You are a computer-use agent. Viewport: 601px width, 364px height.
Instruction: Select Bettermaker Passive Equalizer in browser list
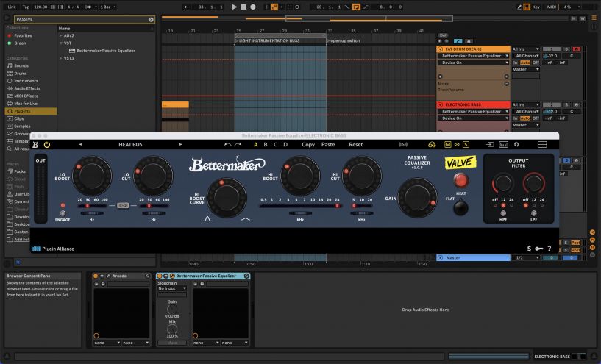coord(106,51)
